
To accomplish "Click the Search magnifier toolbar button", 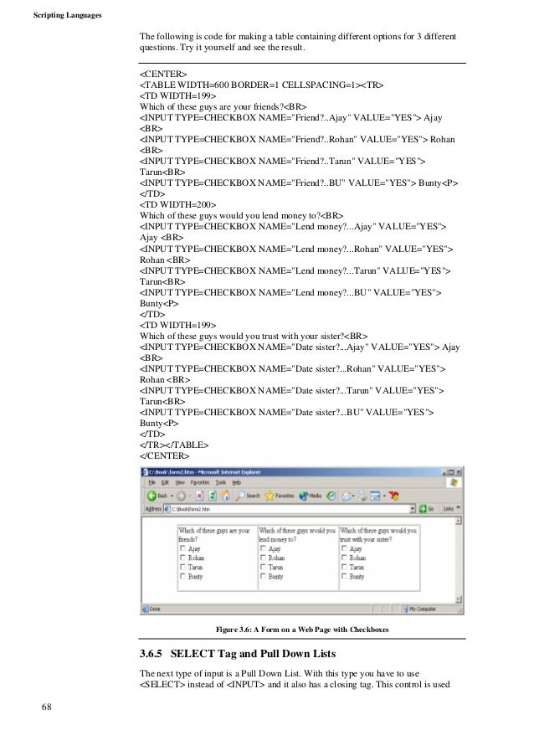I will tap(248, 496).
